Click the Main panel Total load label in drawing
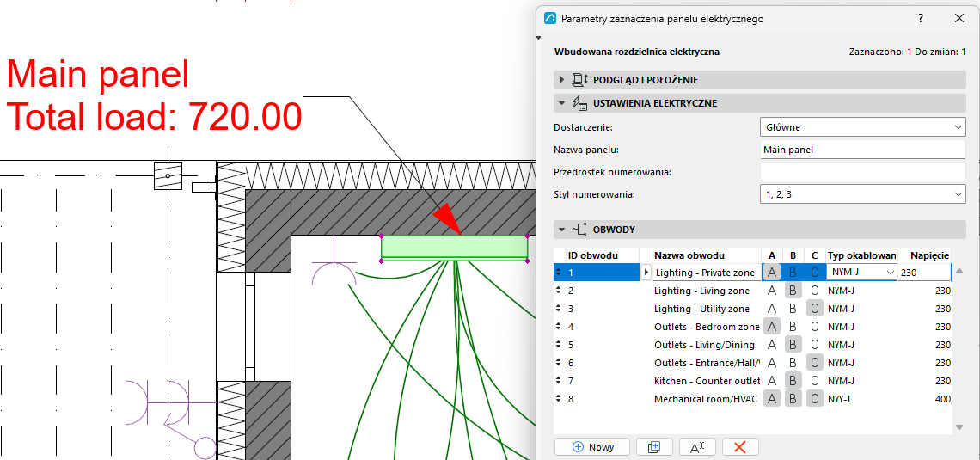Viewport: 980px width, 460px height. (x=155, y=95)
